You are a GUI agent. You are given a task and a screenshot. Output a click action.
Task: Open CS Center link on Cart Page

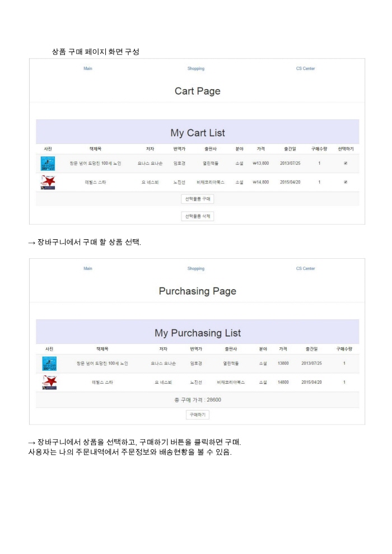coord(305,68)
